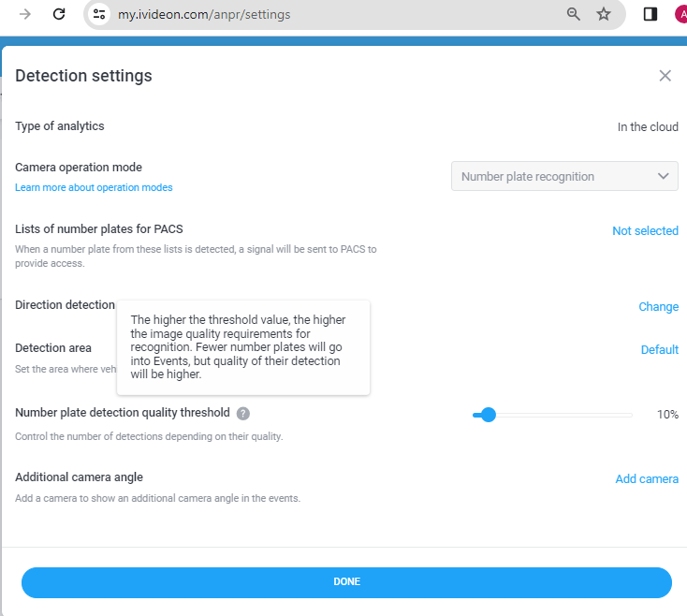The image size is (687, 616).
Task: Click 'Not selected' for PACS number plate lists
Action: pos(645,231)
